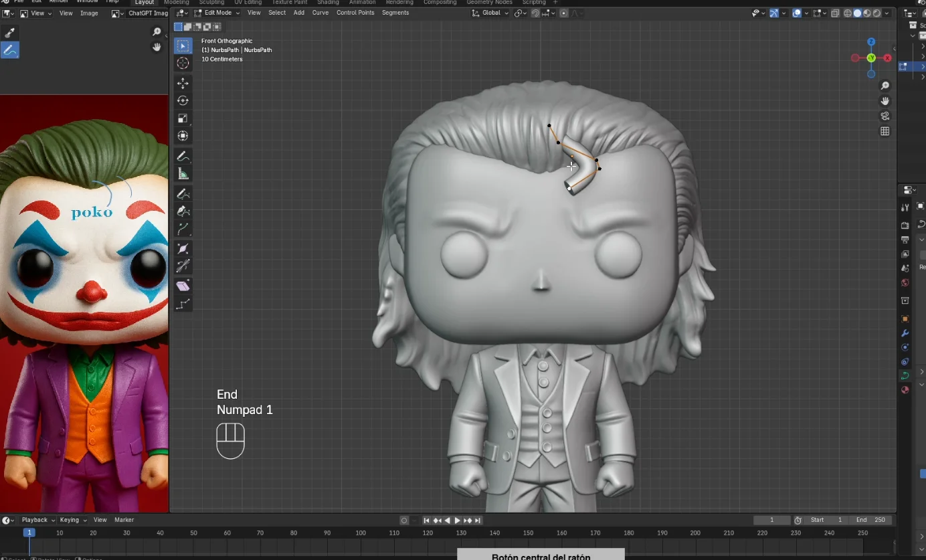Jump to the end frame with skip-forward button
This screenshot has width=926, height=560.
tap(477, 520)
